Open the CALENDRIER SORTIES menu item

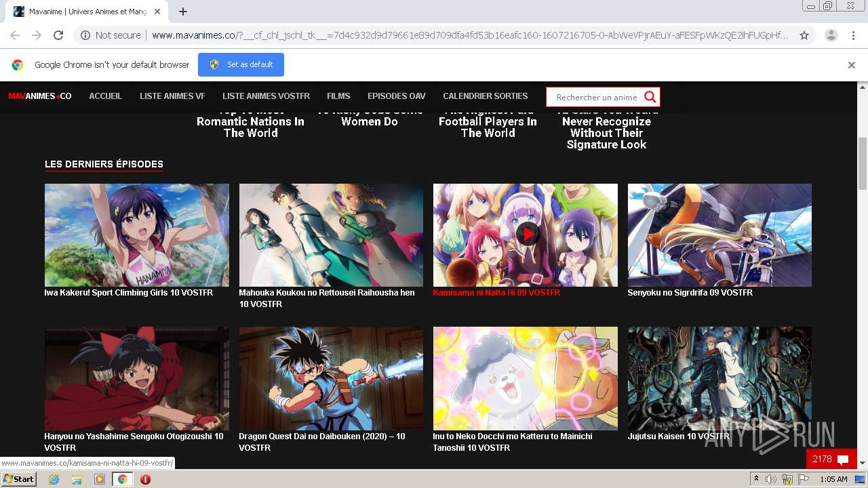(x=486, y=96)
